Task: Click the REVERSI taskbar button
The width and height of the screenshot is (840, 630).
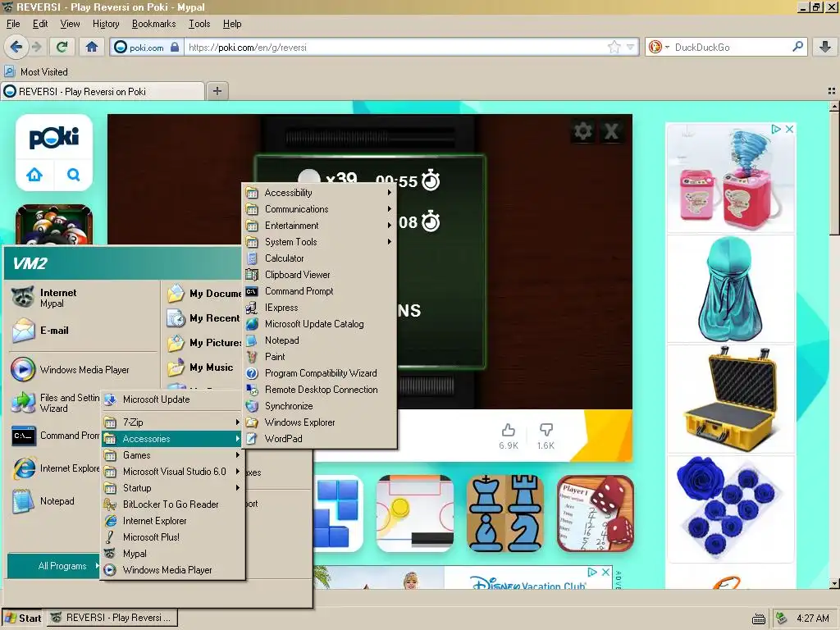Action: pos(112,619)
